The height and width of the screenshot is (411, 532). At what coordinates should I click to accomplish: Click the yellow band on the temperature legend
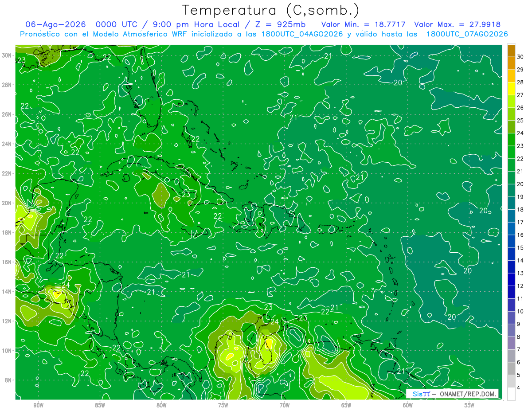tap(511, 89)
